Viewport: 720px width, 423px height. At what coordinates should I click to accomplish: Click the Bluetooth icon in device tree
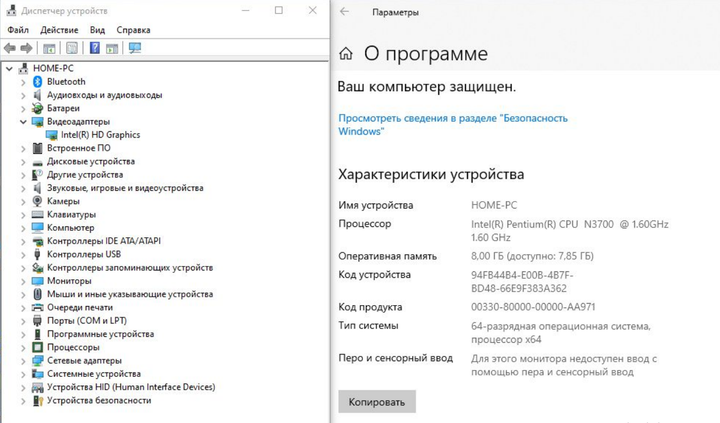pyautogui.click(x=38, y=82)
